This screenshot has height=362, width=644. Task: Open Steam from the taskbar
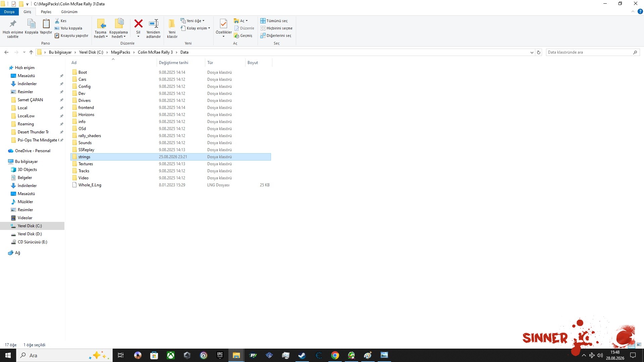point(302,355)
